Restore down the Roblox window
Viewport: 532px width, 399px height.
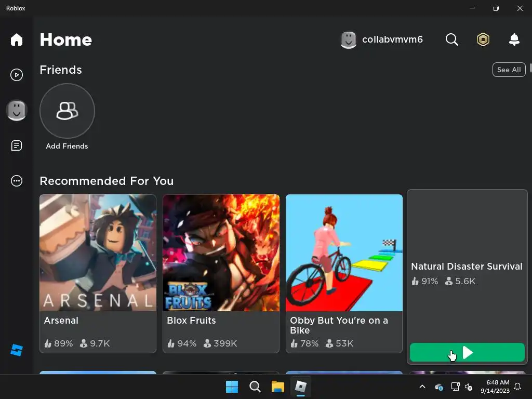point(496,8)
